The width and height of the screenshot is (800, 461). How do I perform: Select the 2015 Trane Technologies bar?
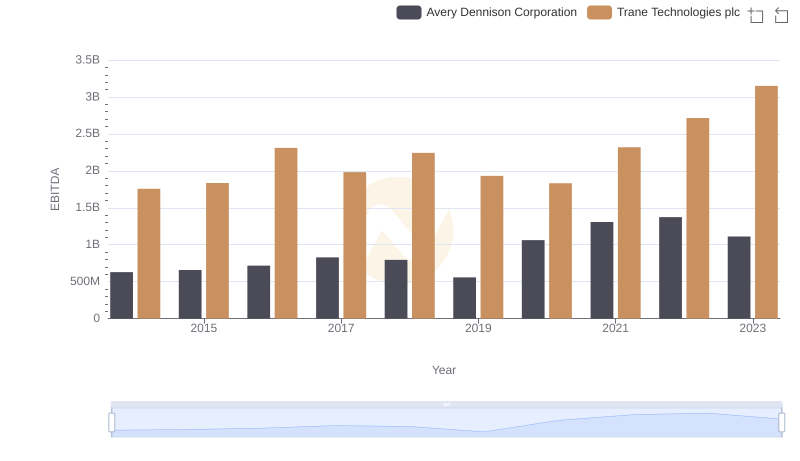pos(217,251)
